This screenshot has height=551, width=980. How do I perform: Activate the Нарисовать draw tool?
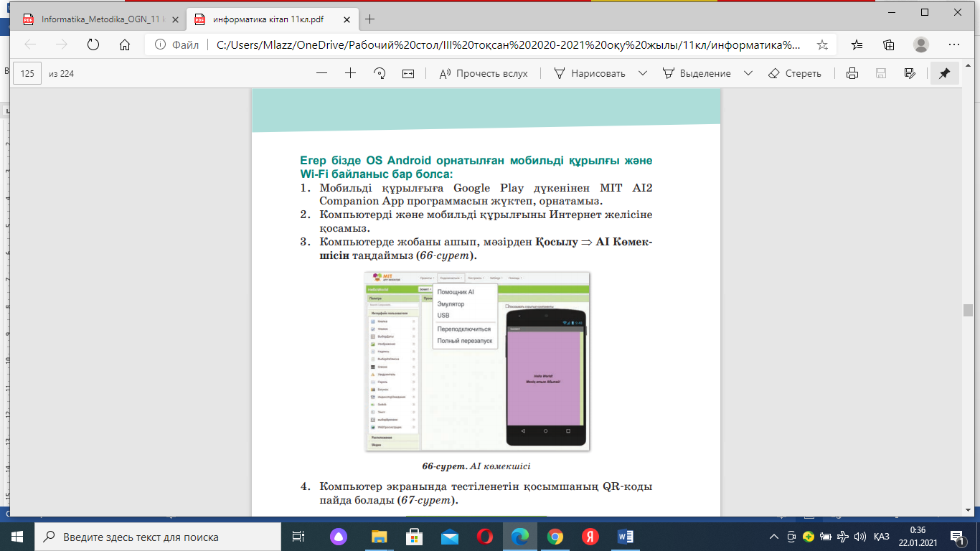(589, 73)
